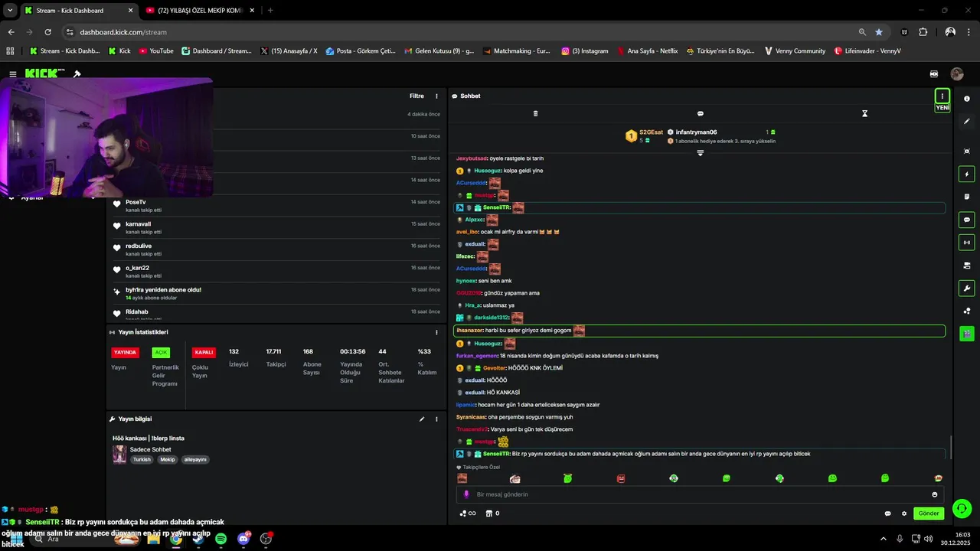Open activity feed three-dot options
Screen dimensions: 980x551
(436, 96)
